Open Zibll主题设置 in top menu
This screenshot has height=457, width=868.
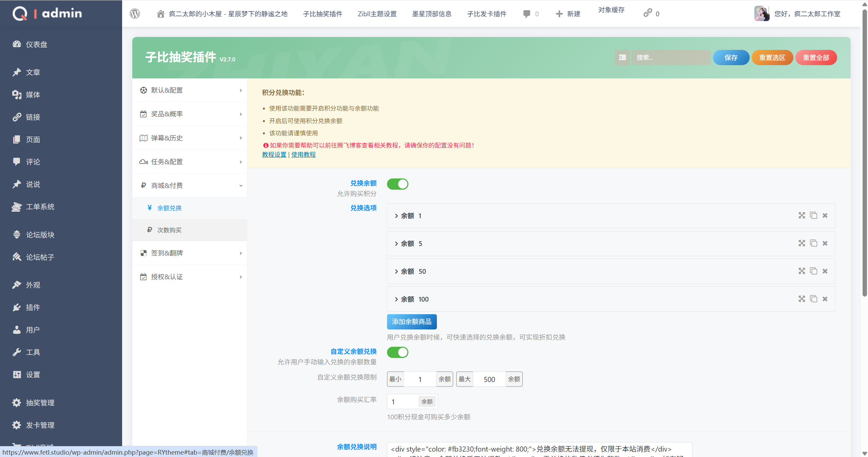pos(377,14)
